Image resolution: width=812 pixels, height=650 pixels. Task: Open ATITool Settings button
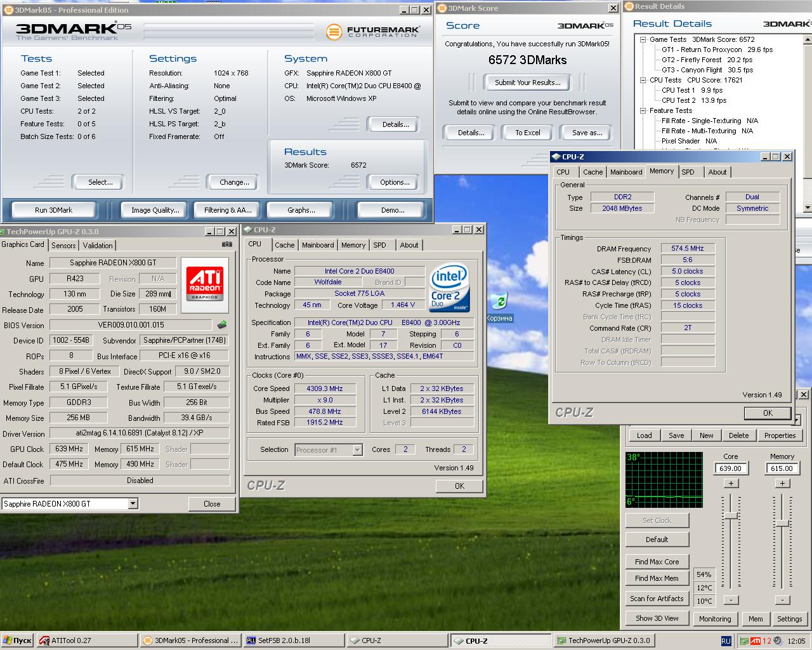789,619
